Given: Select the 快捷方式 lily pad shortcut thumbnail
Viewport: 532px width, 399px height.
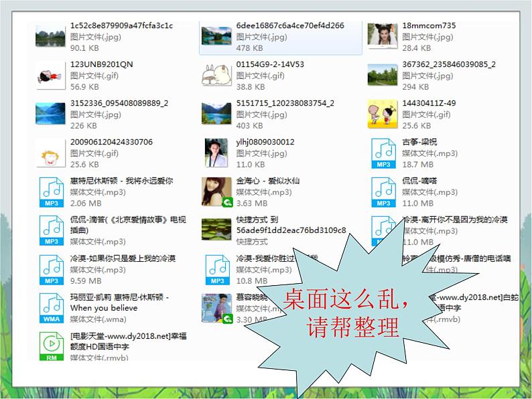Looking at the screenshot, I should (216, 229).
